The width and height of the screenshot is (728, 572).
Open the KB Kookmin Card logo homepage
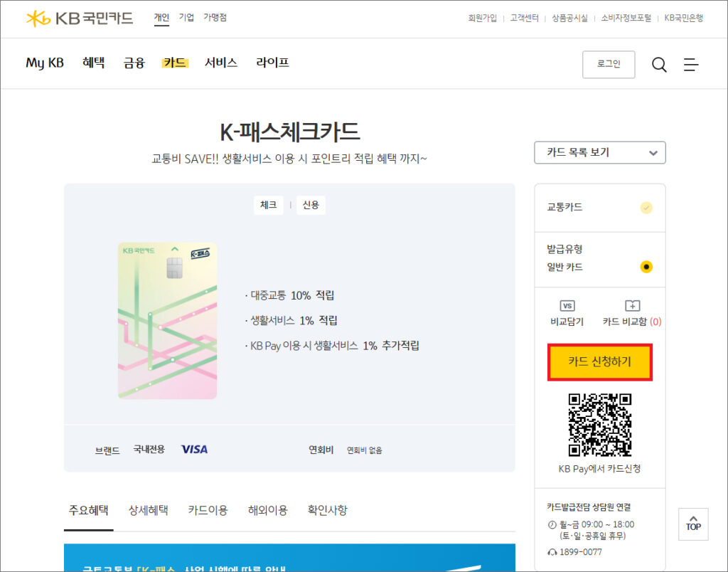point(80,19)
